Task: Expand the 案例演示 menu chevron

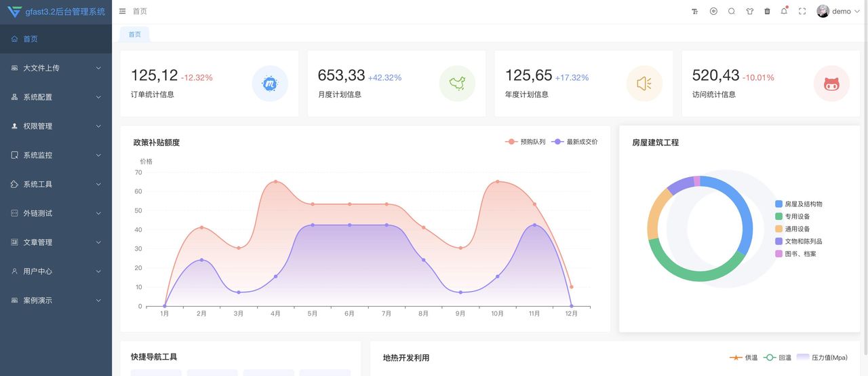Action: (x=98, y=300)
